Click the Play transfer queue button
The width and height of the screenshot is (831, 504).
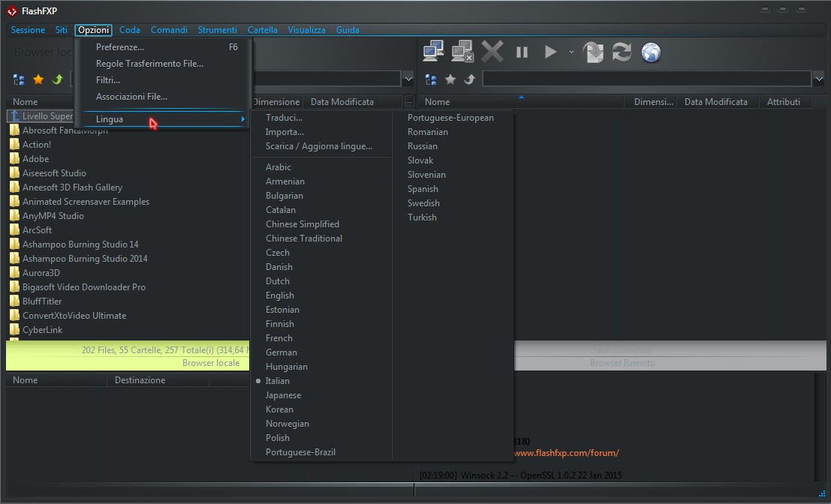point(551,52)
